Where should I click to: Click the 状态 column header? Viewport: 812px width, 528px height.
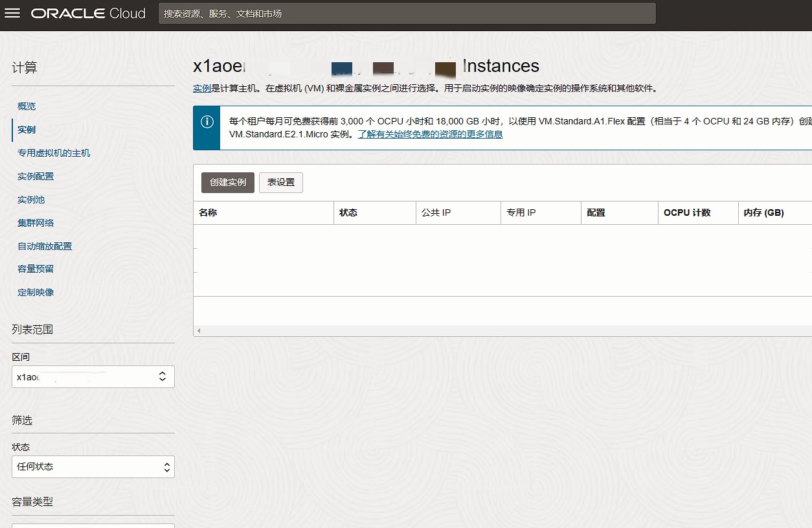(375, 212)
